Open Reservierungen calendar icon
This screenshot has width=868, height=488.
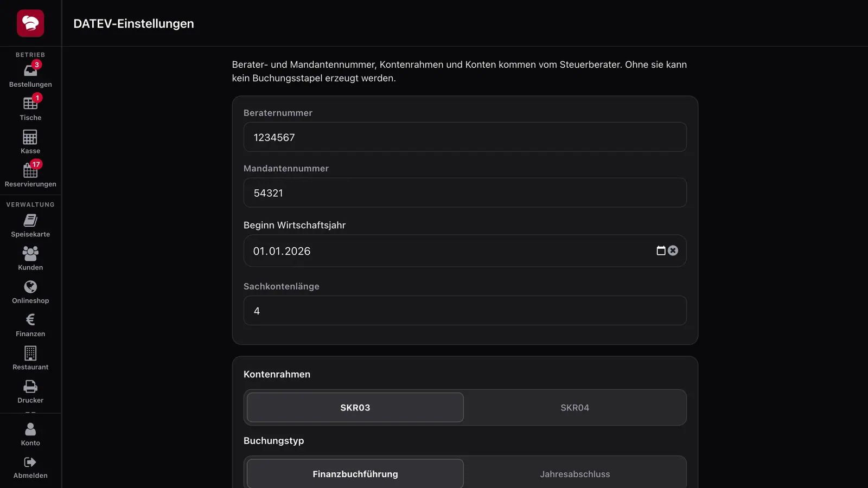tap(30, 170)
